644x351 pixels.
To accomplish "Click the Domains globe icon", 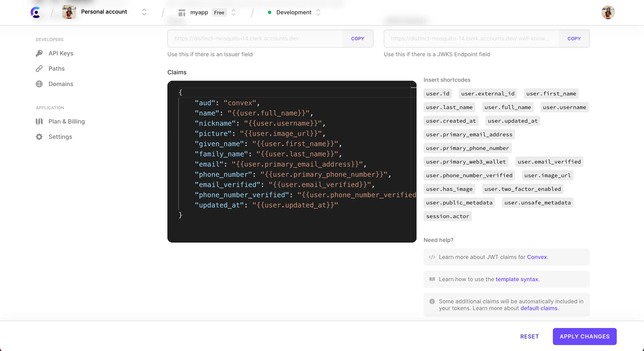I will (39, 84).
